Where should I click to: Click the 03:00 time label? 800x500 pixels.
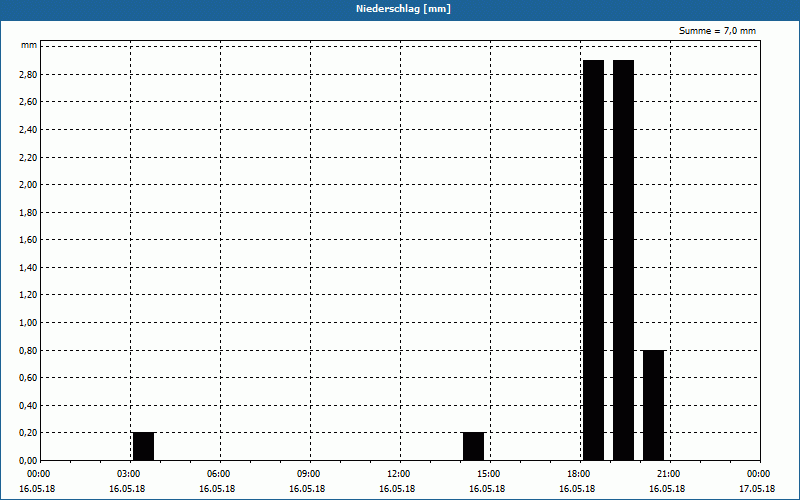(129, 474)
